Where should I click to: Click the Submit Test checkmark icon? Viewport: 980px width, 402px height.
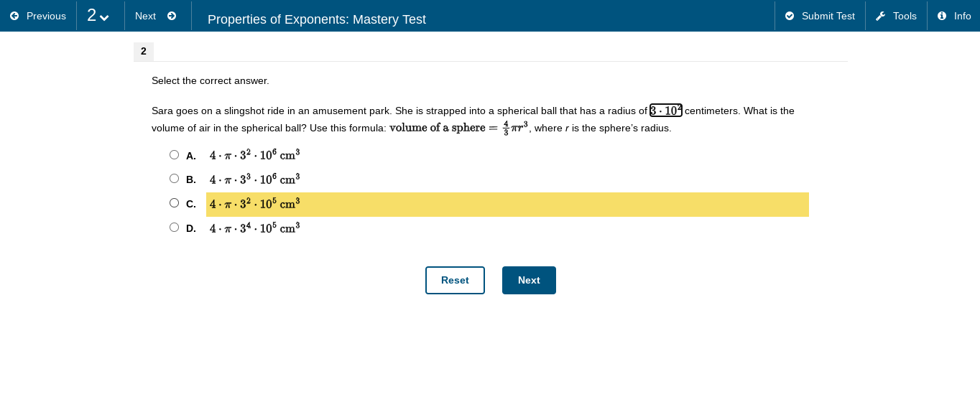[790, 16]
